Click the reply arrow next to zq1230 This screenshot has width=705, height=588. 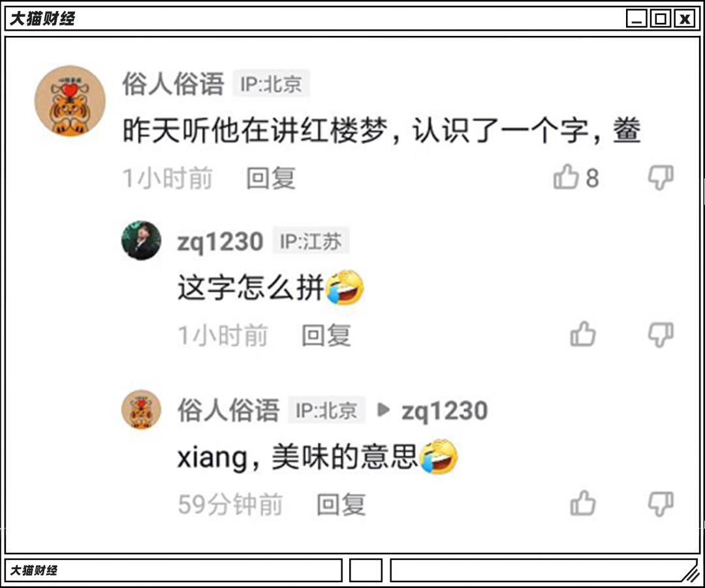click(383, 410)
